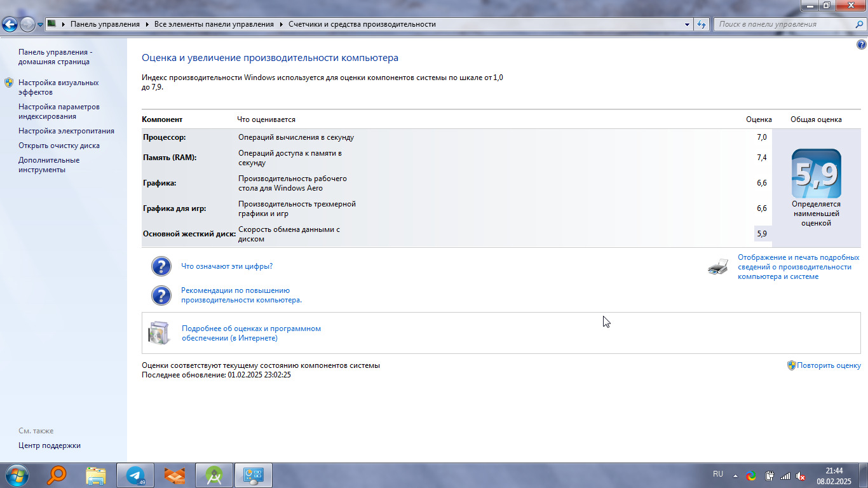Open 'Панель управления - домашняя страница'
Image resolution: width=868 pixels, height=488 pixels.
point(55,57)
